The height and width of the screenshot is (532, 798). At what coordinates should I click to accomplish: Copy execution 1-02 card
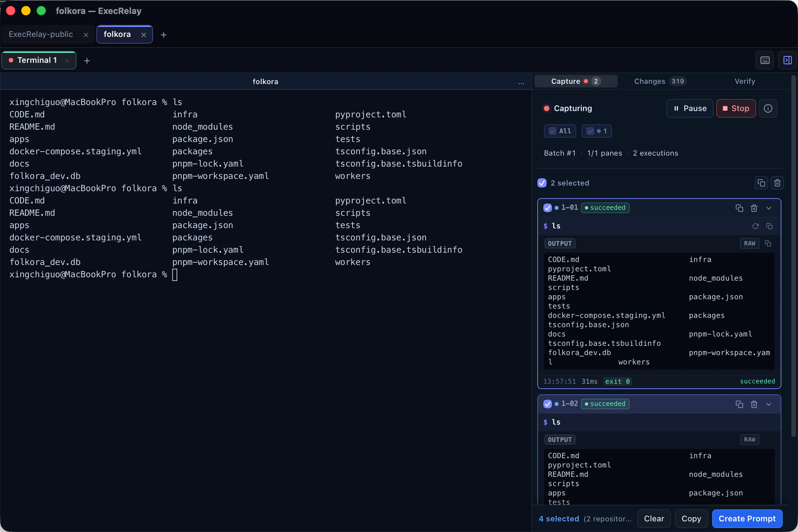(x=739, y=404)
